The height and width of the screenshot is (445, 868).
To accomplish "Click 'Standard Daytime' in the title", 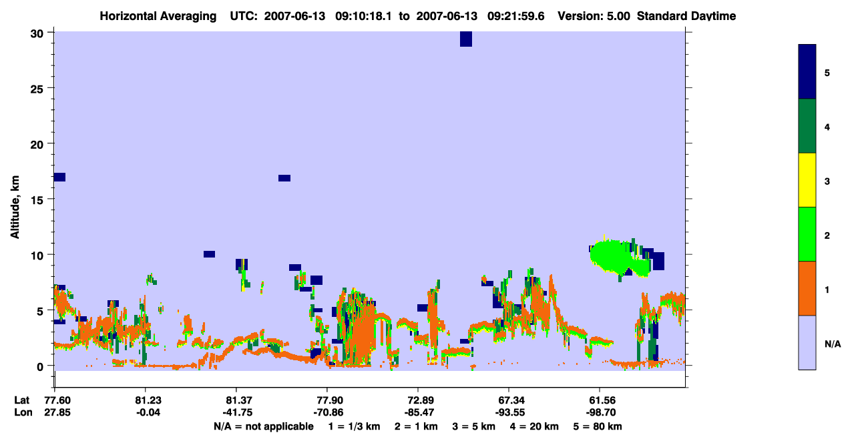I will 686,15.
